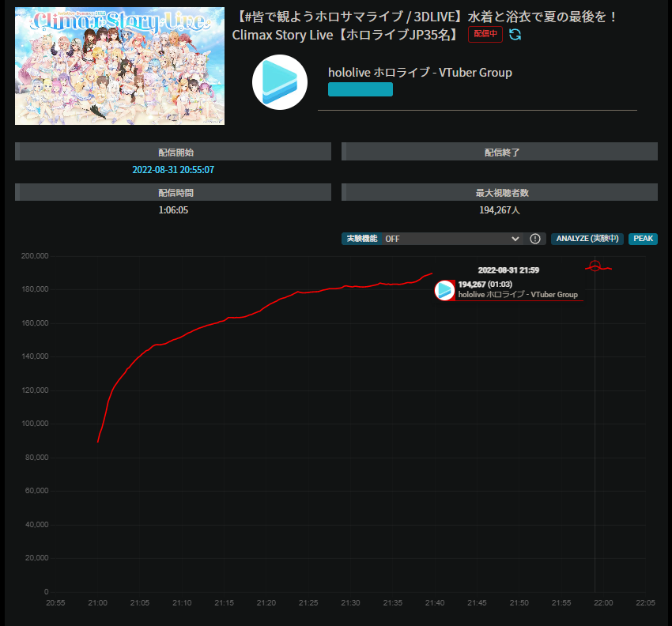Image resolution: width=672 pixels, height=626 pixels.
Task: Click the 実験機能 label
Action: (x=362, y=239)
